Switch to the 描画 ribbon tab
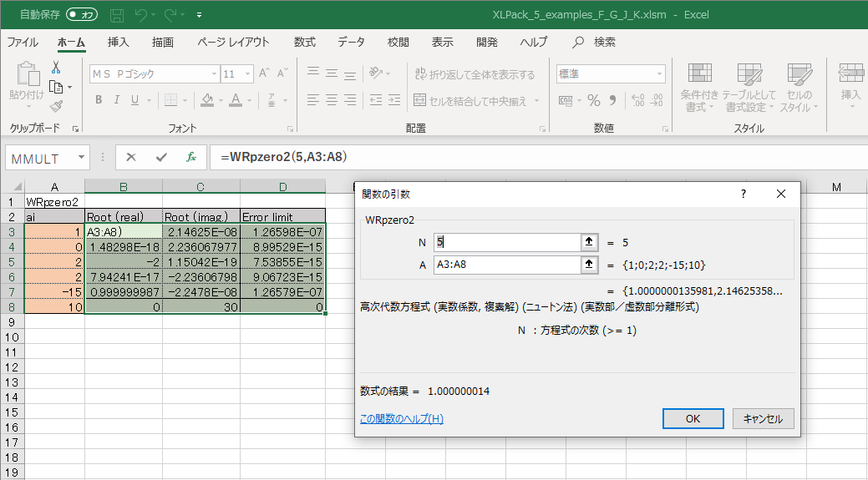This screenshot has height=480, width=868. pyautogui.click(x=163, y=42)
